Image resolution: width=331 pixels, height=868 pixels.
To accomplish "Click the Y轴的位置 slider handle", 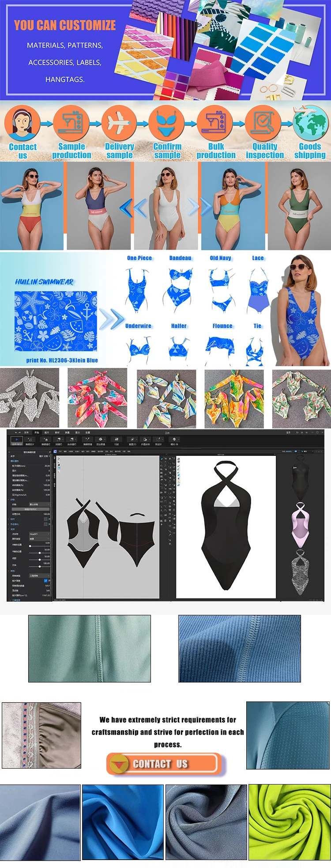I will (40, 553).
